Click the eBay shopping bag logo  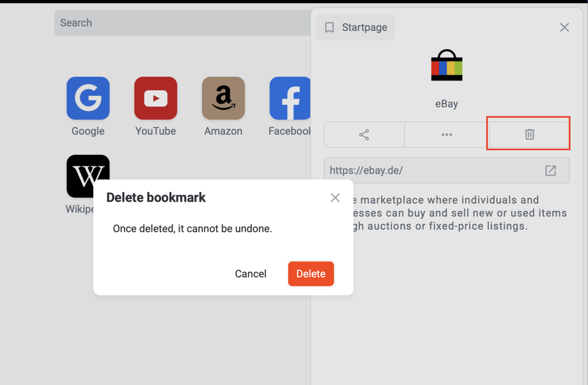coord(447,66)
